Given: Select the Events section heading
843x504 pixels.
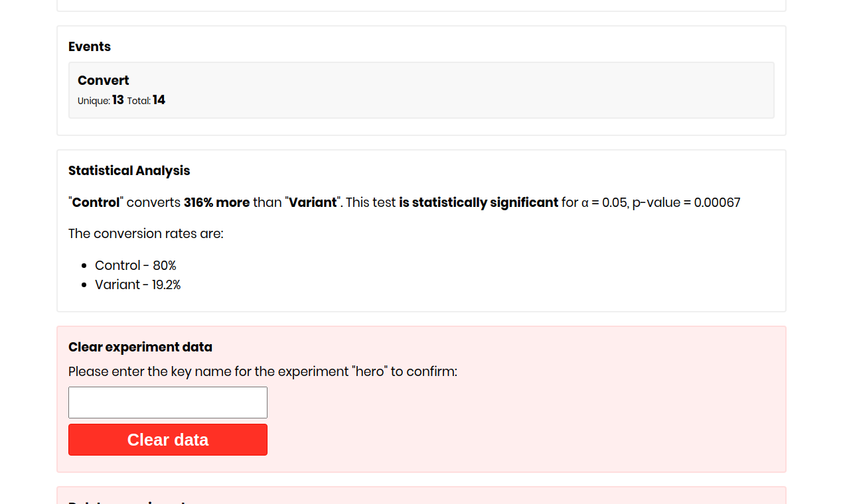Looking at the screenshot, I should coord(90,46).
